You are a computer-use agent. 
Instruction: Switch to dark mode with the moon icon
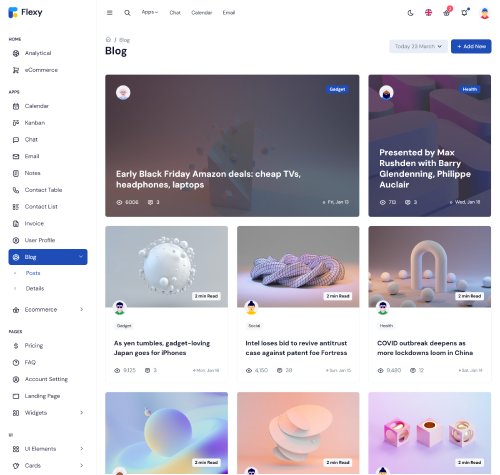pos(410,13)
